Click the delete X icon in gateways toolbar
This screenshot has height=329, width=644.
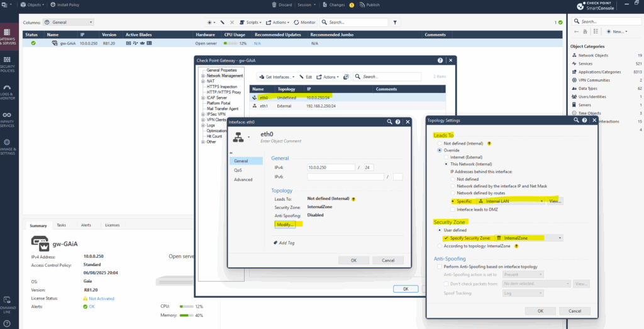232,22
